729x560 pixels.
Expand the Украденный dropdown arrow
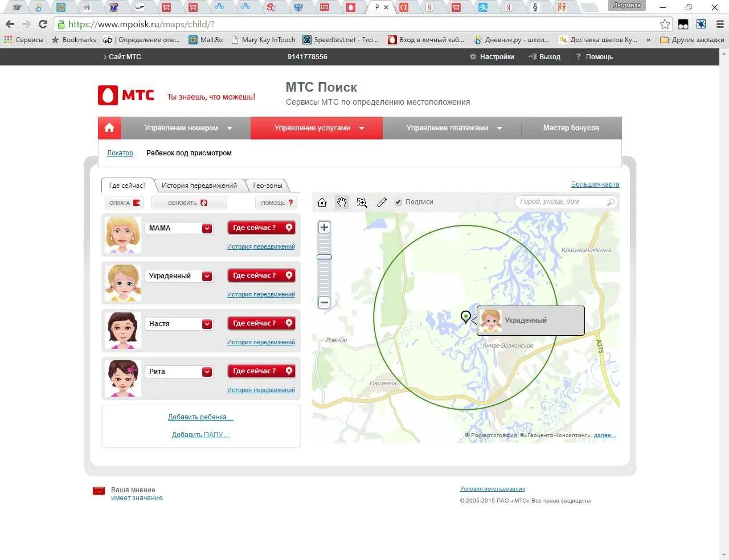pos(207,276)
